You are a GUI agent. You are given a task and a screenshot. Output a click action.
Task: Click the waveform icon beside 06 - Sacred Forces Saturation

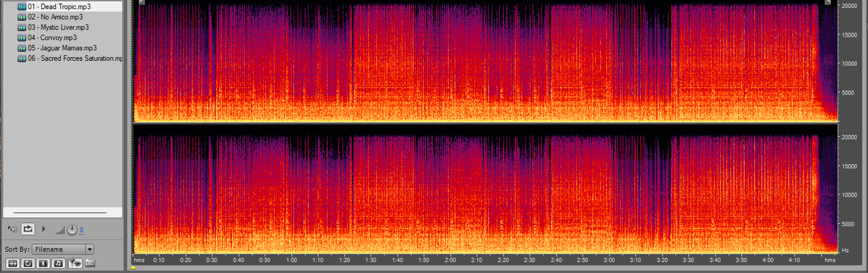22,59
